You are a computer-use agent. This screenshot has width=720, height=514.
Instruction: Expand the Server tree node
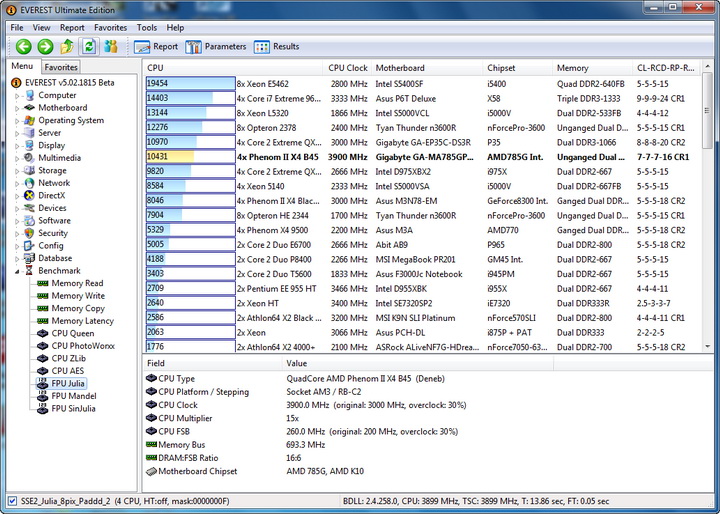point(17,133)
